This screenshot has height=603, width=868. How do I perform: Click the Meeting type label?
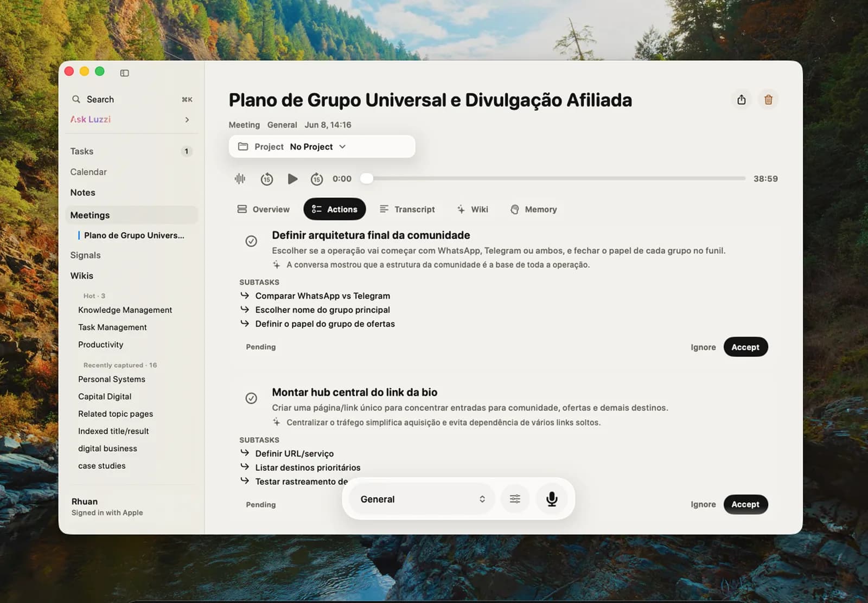coord(244,125)
